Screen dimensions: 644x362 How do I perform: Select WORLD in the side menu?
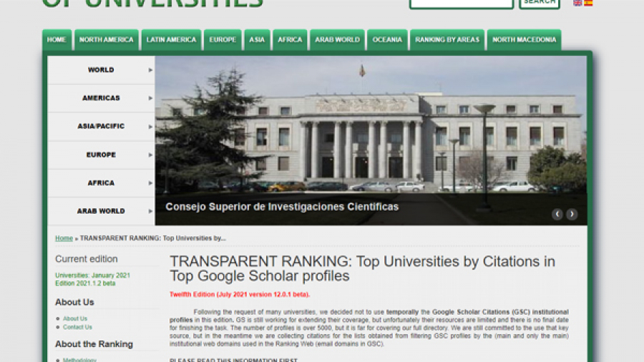[101, 70]
